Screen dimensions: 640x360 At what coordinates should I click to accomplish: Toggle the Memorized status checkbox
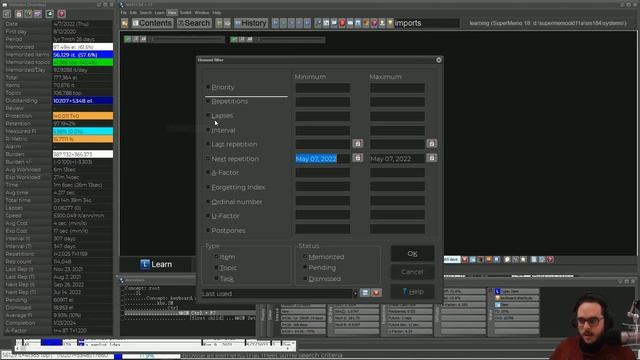pyautogui.click(x=305, y=256)
